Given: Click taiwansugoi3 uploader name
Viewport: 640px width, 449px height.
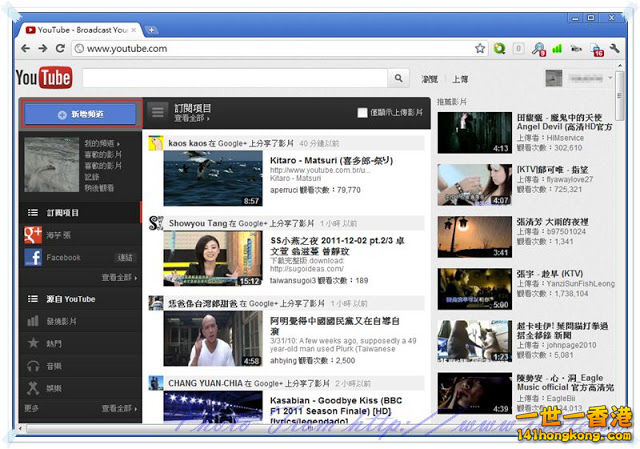Looking at the screenshot, I should (293, 280).
